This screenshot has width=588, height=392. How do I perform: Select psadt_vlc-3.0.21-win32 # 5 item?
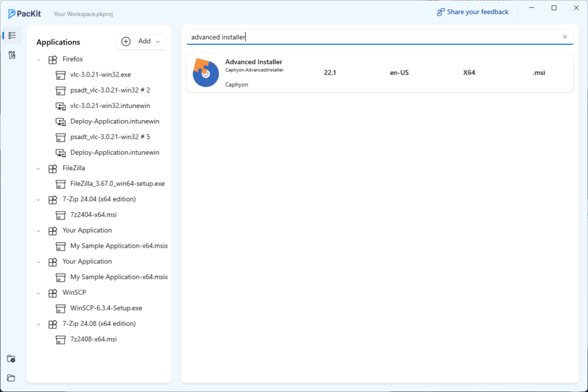tap(110, 137)
